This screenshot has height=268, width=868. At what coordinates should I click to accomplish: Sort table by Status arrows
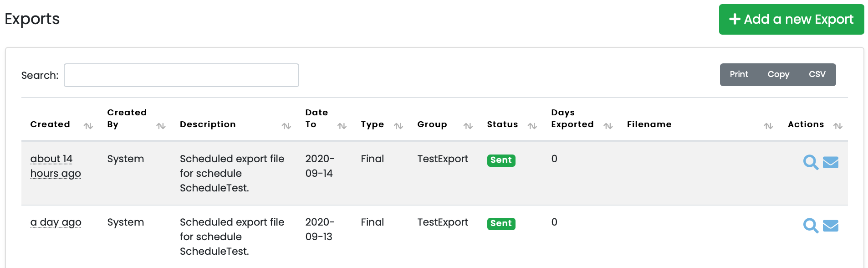pyautogui.click(x=532, y=126)
